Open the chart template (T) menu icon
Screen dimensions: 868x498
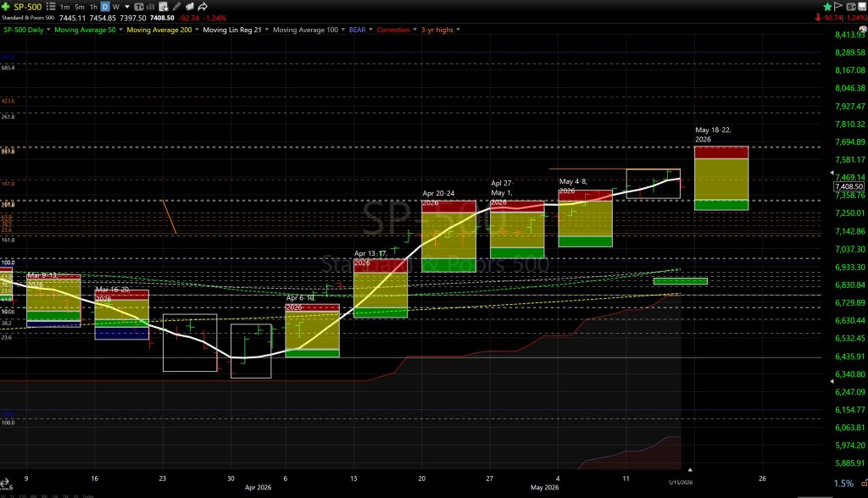(139, 7)
